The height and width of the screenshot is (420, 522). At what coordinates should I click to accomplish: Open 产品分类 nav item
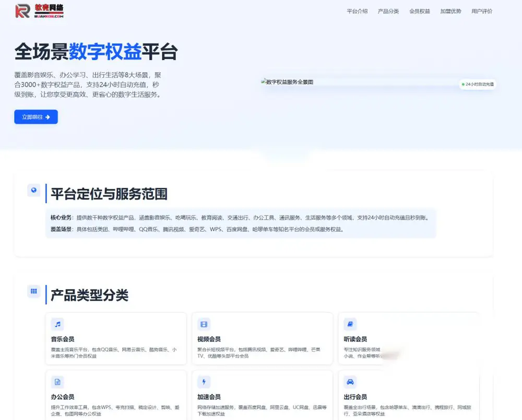[388, 11]
